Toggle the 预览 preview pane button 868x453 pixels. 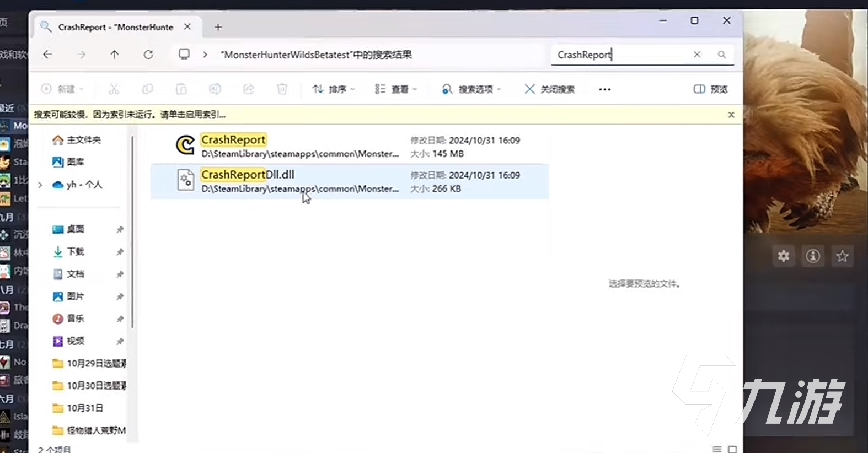pyautogui.click(x=710, y=89)
